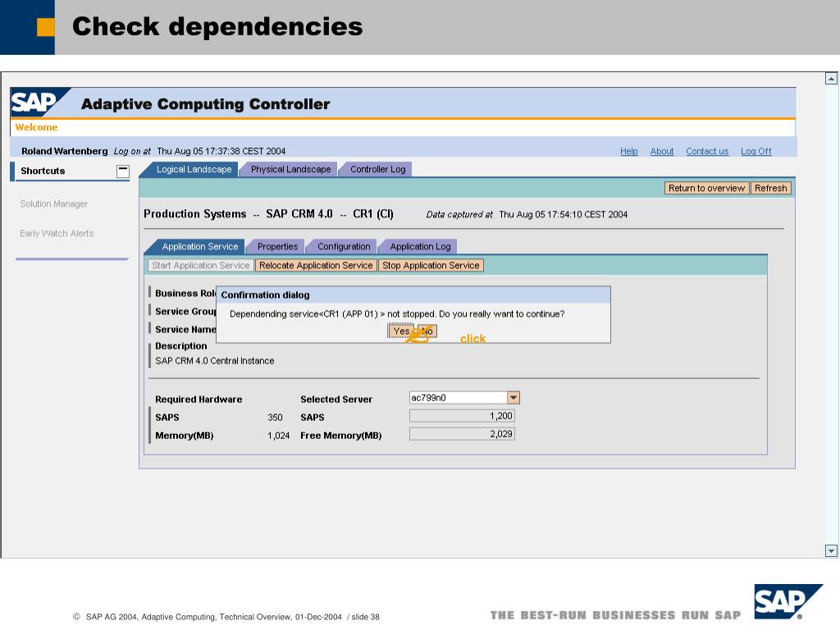Collapse the Shortcuts panel
The width and height of the screenshot is (840, 630).
point(123,171)
